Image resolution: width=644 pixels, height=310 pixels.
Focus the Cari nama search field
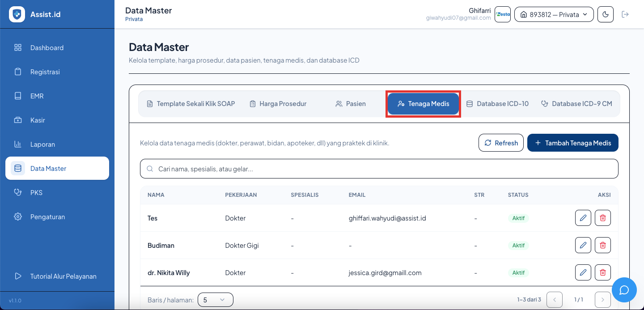(379, 169)
